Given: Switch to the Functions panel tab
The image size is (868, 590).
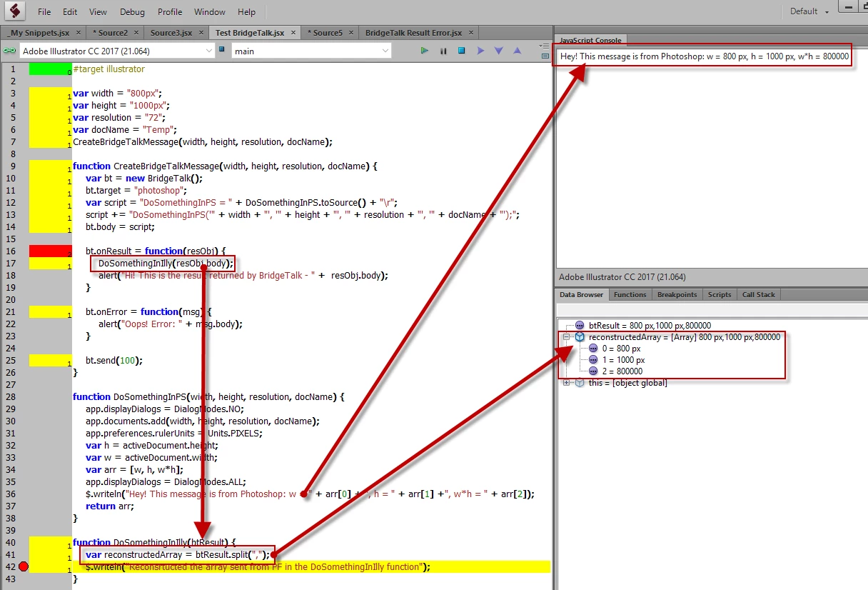Looking at the screenshot, I should 630,294.
